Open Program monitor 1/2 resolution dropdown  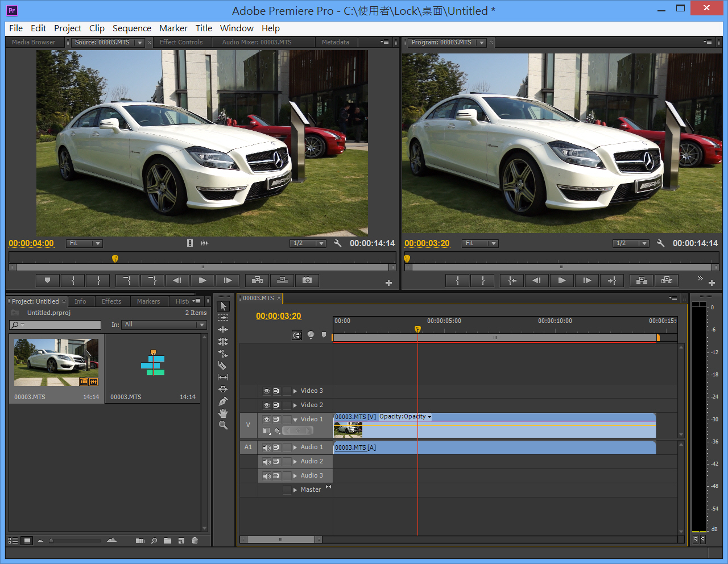[x=631, y=243]
